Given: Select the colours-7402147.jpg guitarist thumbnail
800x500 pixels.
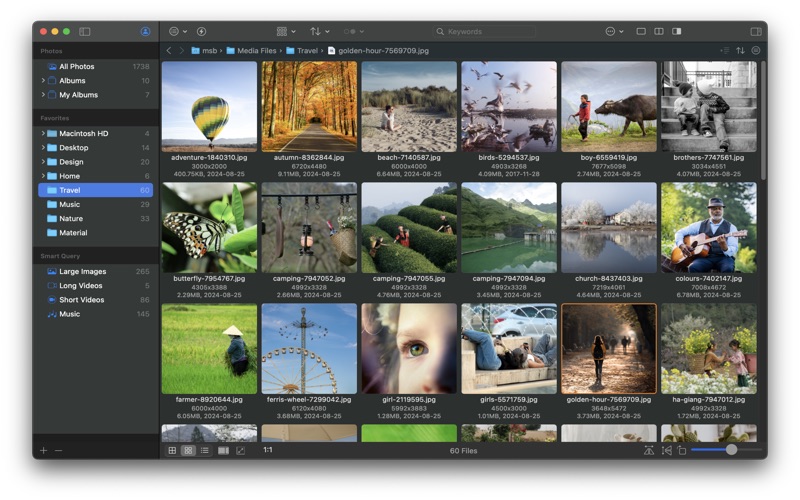Looking at the screenshot, I should coord(709,228).
